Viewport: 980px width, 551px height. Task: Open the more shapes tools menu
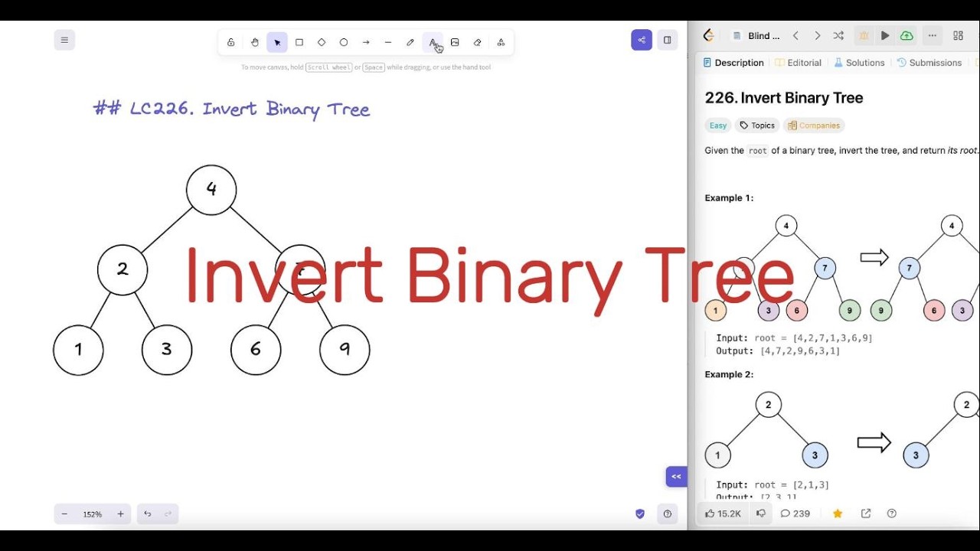[501, 42]
